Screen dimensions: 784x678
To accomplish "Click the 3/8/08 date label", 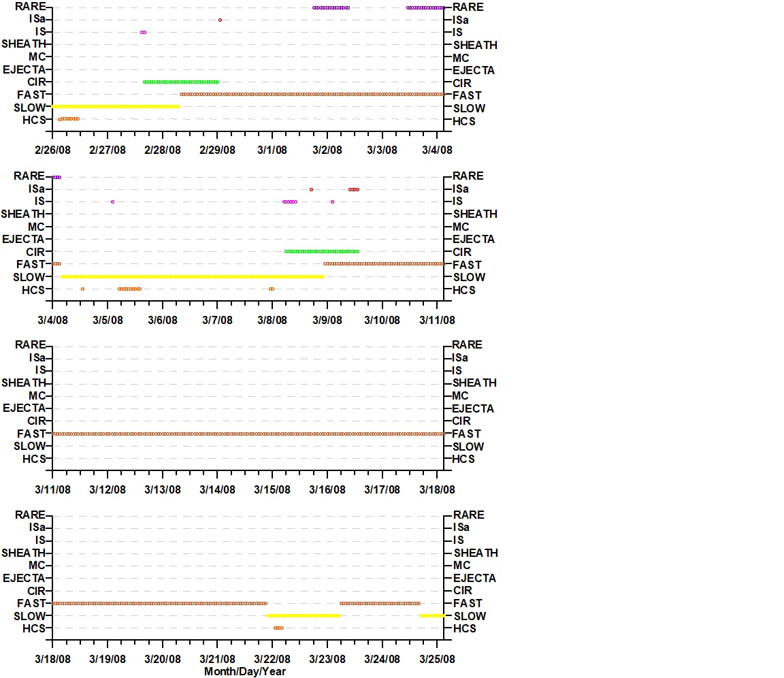I will coord(272,320).
